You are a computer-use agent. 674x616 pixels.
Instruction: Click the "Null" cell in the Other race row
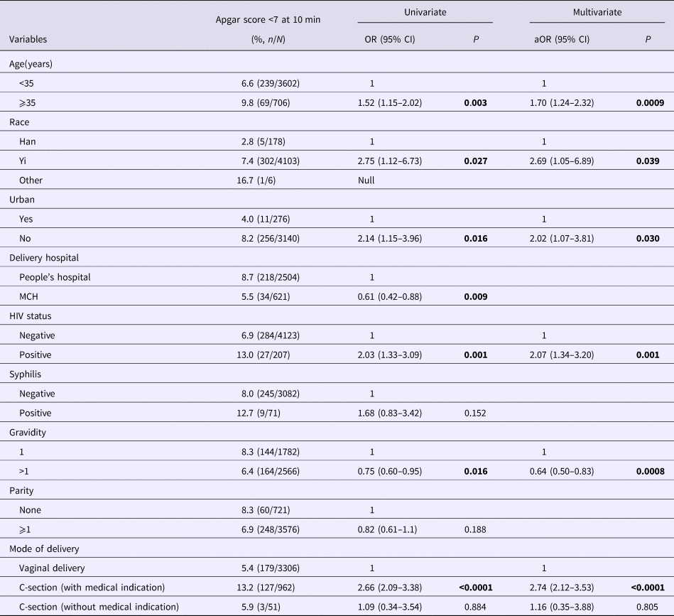[366, 180]
